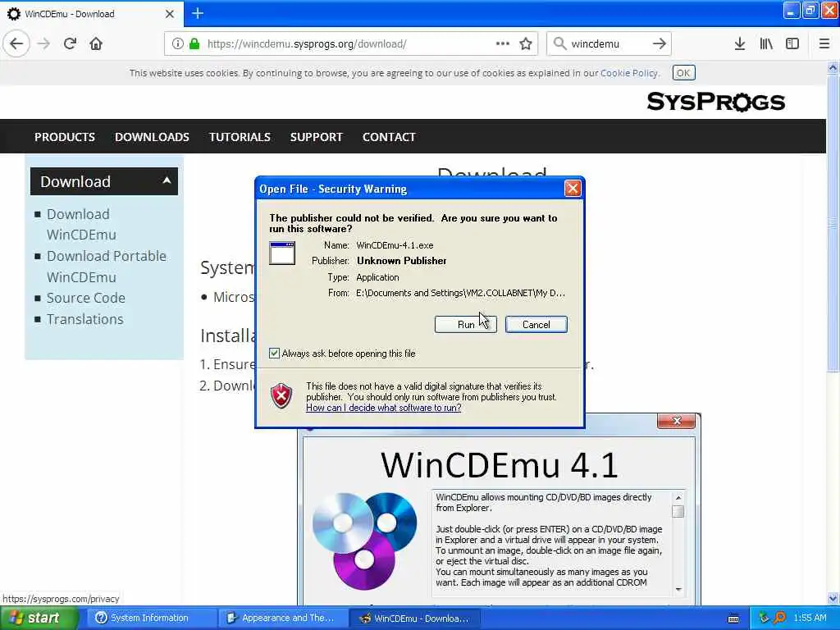Image resolution: width=840 pixels, height=630 pixels.
Task: Switch to the WinCDEmu - Download tab
Action: [91, 14]
